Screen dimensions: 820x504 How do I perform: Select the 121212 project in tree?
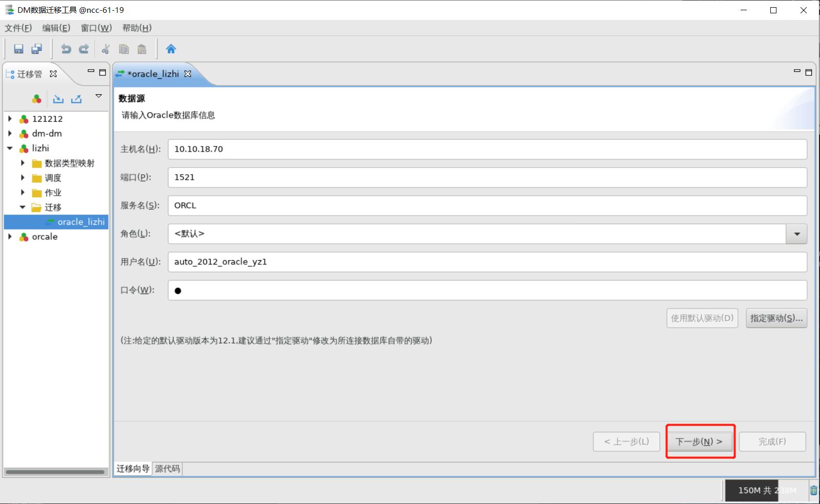[x=47, y=119]
